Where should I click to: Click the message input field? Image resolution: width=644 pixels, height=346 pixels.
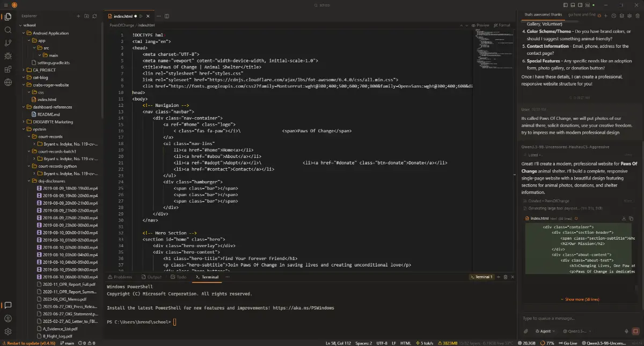[580, 318]
